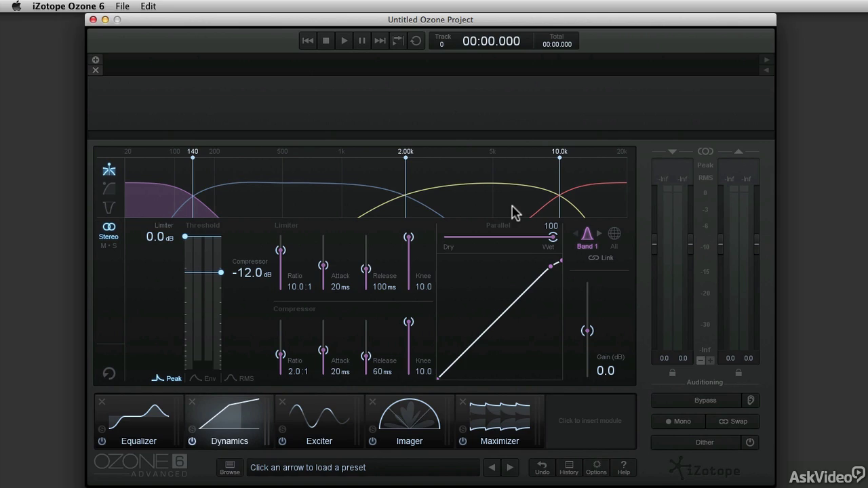
Task: Click the Band 1 Gain slider handle
Action: [587, 331]
